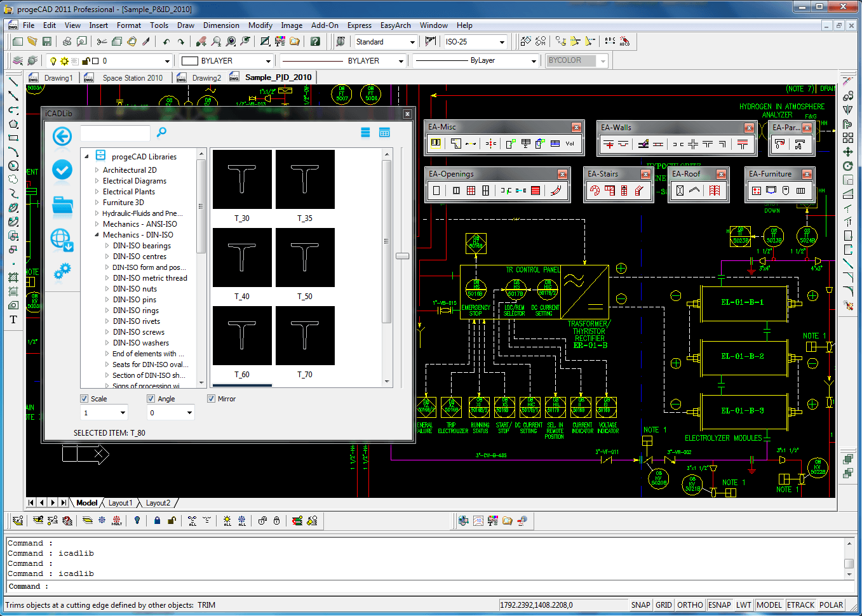Click the red hatch icon in EA-Openings

pos(535,191)
